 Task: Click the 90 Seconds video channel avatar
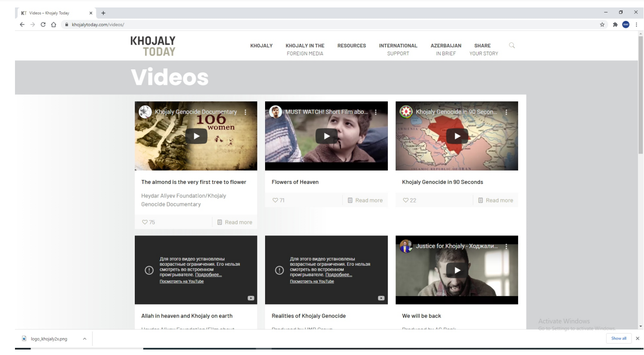coord(406,112)
